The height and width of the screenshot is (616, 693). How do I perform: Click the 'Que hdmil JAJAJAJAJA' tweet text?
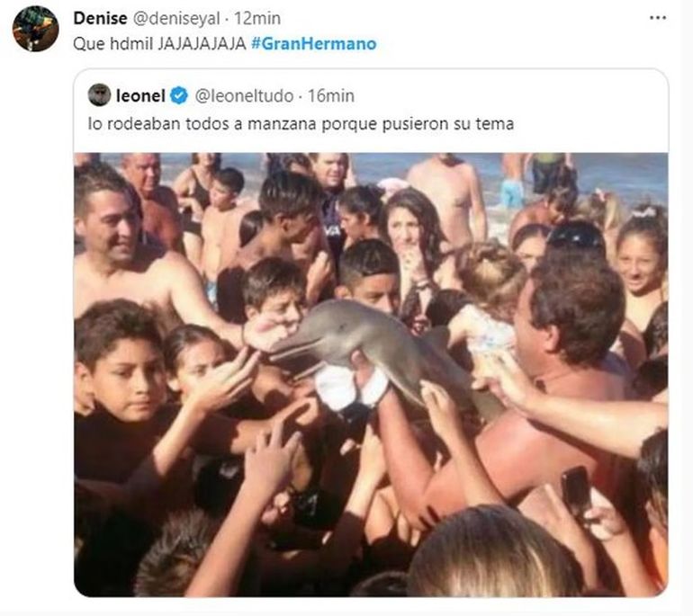tap(159, 43)
